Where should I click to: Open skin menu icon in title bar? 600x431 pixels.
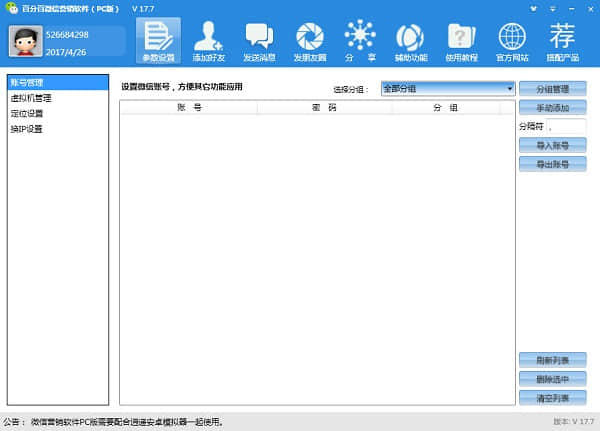pos(533,8)
